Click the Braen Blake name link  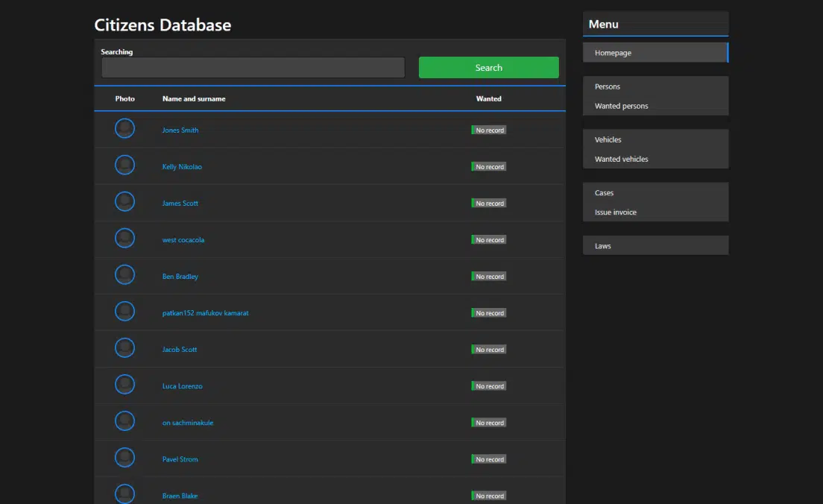(x=180, y=496)
